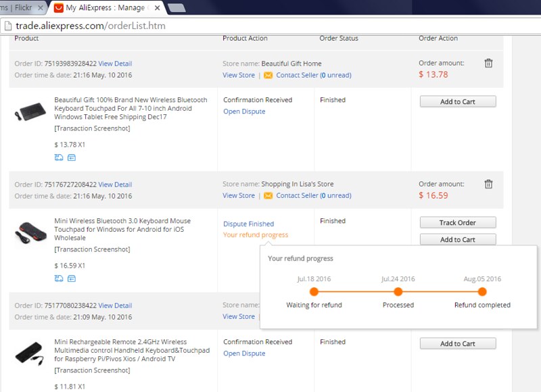Click envelope icon for Beautiful Gift Home seller

pos(268,75)
